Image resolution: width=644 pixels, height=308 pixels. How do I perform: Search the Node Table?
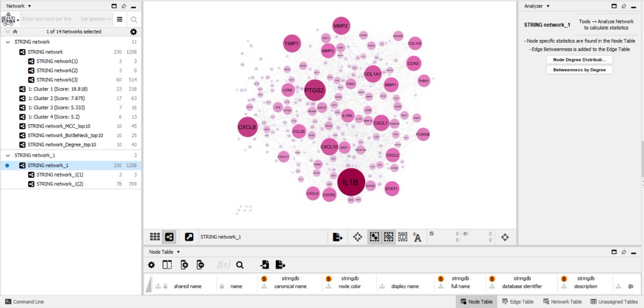[x=239, y=265]
